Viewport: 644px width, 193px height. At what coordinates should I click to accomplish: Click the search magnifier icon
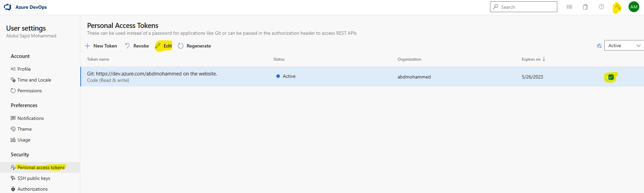[496, 7]
